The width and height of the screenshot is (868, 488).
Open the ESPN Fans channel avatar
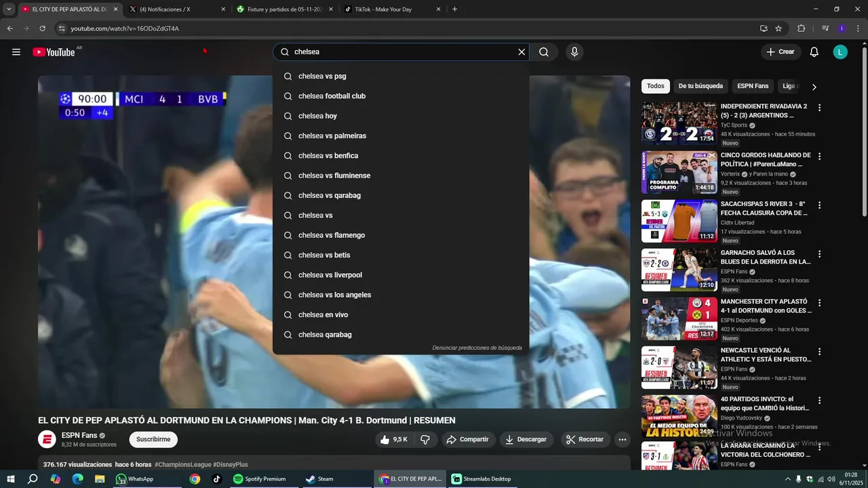click(47, 439)
